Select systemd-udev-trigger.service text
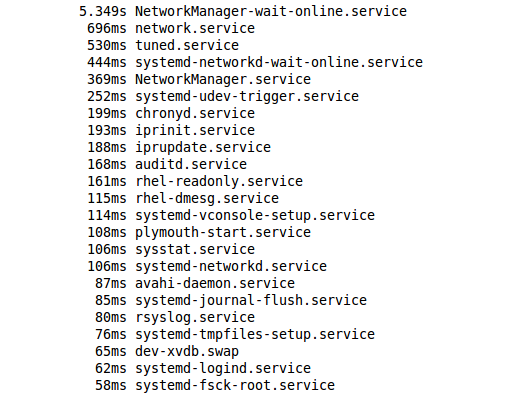The height and width of the screenshot is (394, 509). [247, 96]
